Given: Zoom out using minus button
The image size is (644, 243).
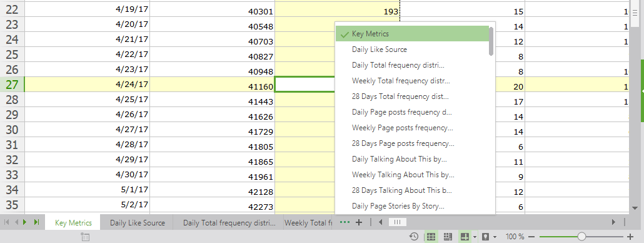Looking at the screenshot, I should point(531,237).
